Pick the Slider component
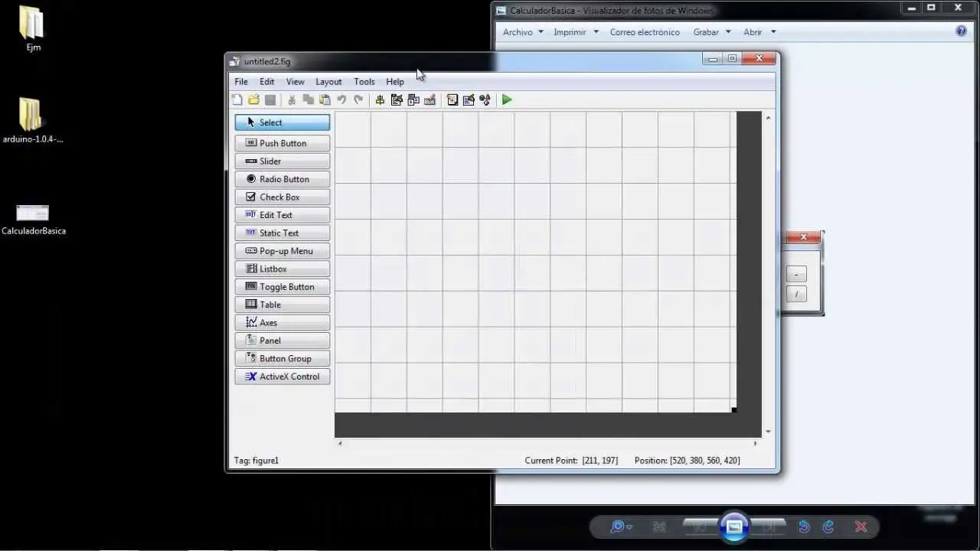980x551 pixels. click(x=283, y=161)
